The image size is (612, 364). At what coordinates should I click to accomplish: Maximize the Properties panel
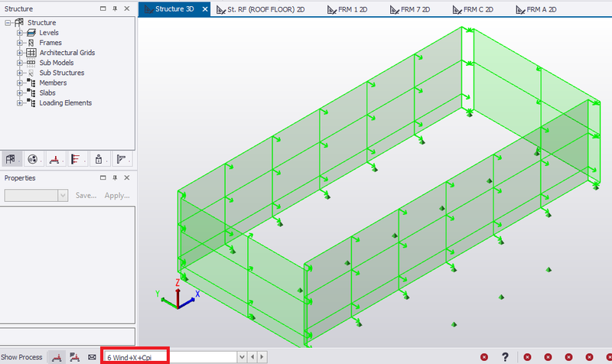[x=103, y=177]
